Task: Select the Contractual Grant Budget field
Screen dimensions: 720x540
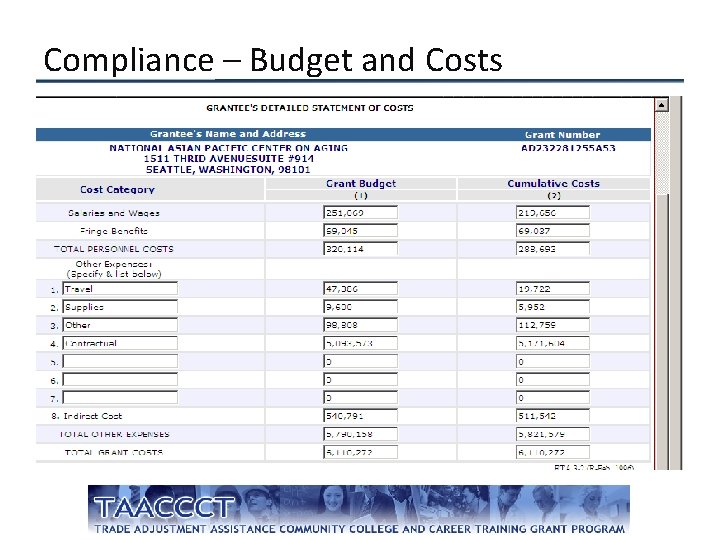Action: click(360, 343)
